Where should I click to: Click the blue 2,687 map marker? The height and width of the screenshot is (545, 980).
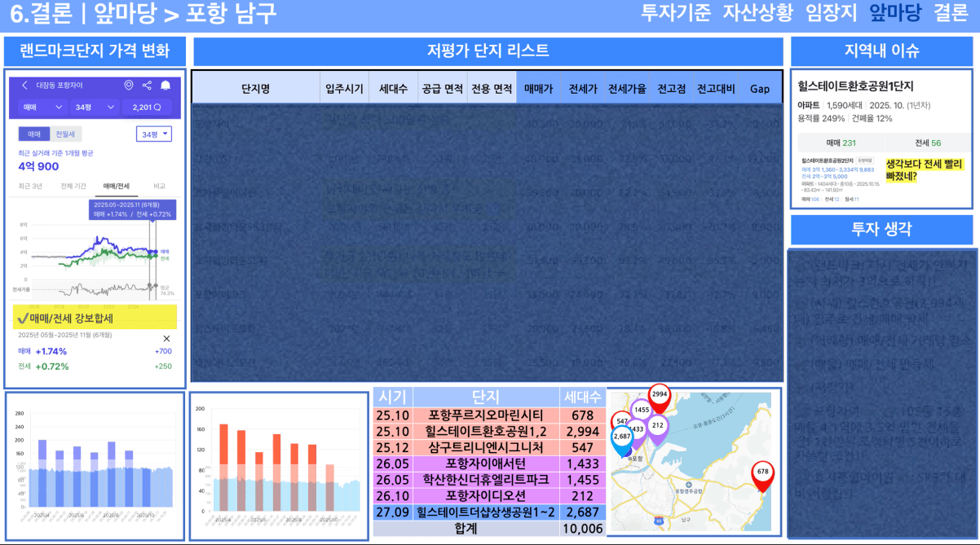[x=622, y=437]
